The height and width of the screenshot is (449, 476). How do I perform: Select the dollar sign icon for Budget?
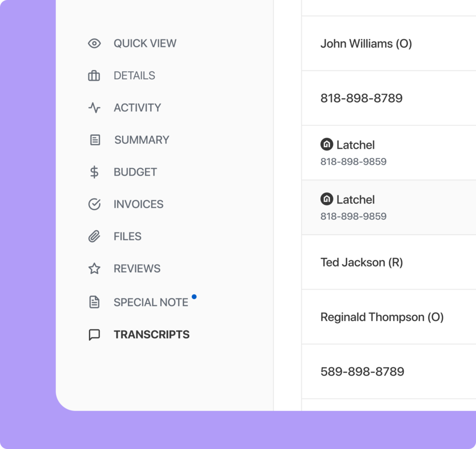point(94,172)
